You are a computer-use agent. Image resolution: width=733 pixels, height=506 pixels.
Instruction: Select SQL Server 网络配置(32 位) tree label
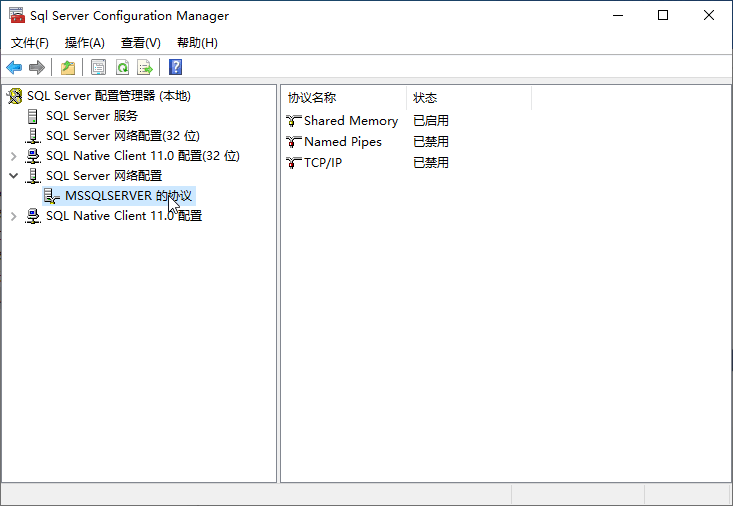pos(123,136)
